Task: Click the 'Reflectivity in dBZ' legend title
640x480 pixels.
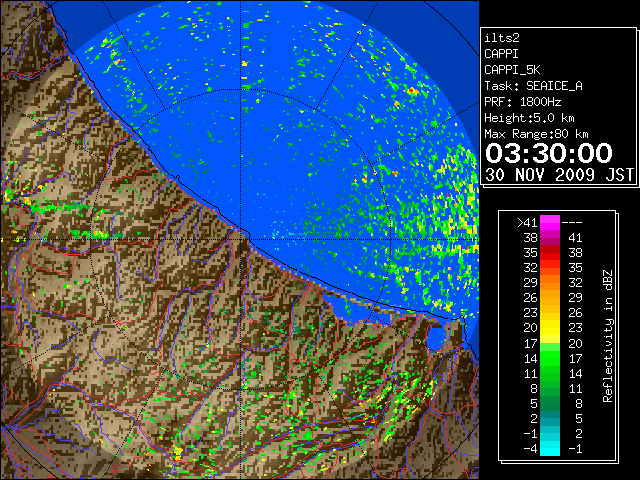Action: click(x=607, y=336)
